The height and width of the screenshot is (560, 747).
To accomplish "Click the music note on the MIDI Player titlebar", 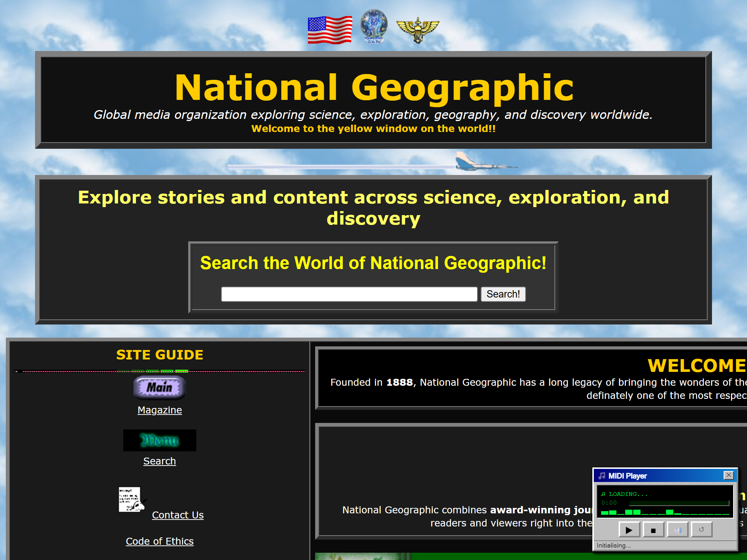I will point(602,475).
